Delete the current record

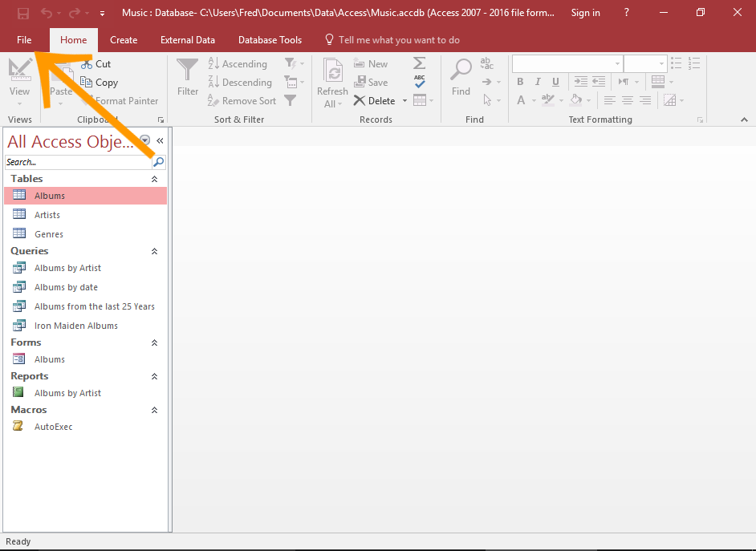[375, 101]
